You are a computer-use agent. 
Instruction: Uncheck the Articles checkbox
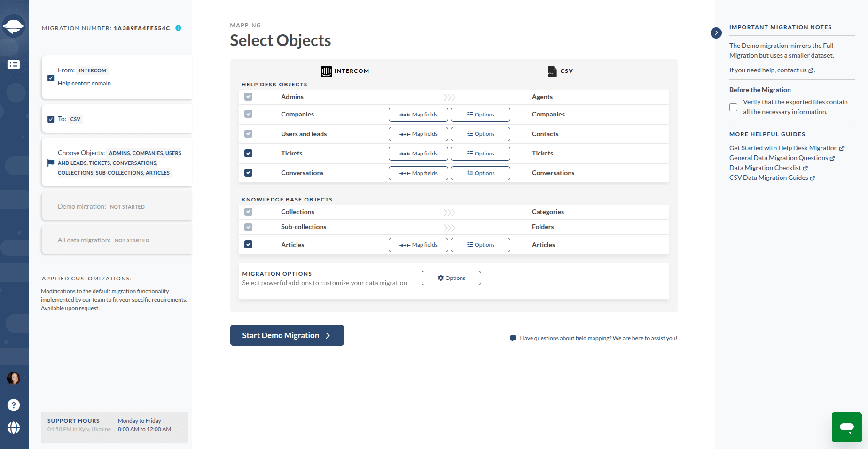click(x=248, y=244)
